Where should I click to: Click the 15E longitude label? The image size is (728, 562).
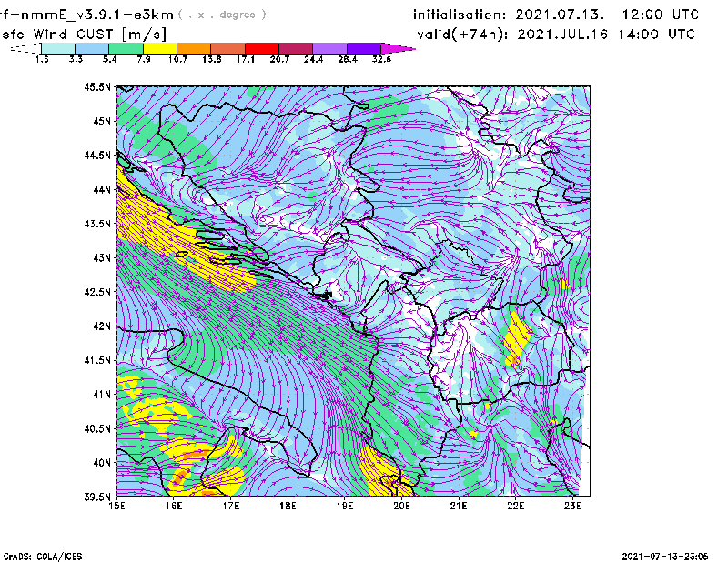(x=116, y=506)
